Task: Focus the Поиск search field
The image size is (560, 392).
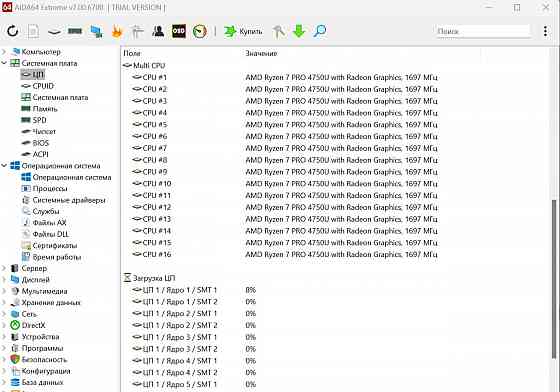Action: coord(483,31)
